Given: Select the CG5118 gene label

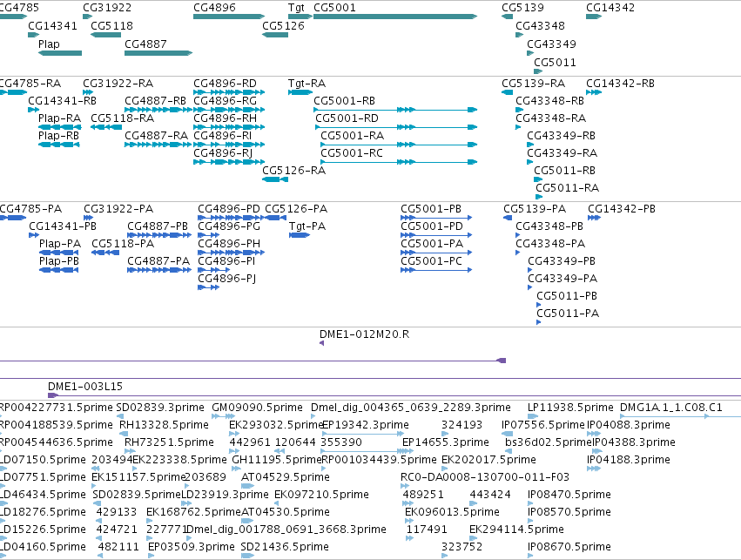Looking at the screenshot, I should pos(111,26).
